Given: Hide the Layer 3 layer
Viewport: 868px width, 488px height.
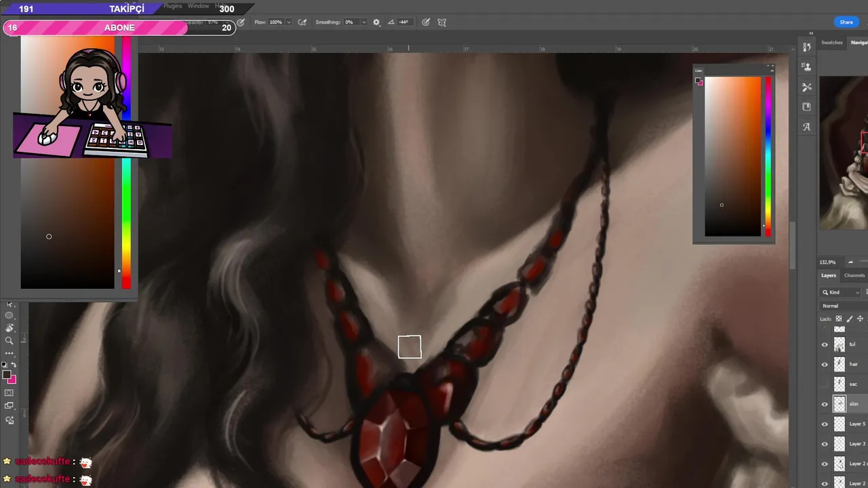Looking at the screenshot, I should tap(825, 444).
